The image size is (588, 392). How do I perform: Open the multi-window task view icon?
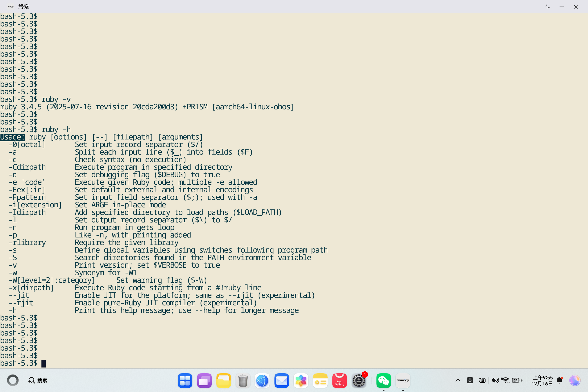pos(204,381)
